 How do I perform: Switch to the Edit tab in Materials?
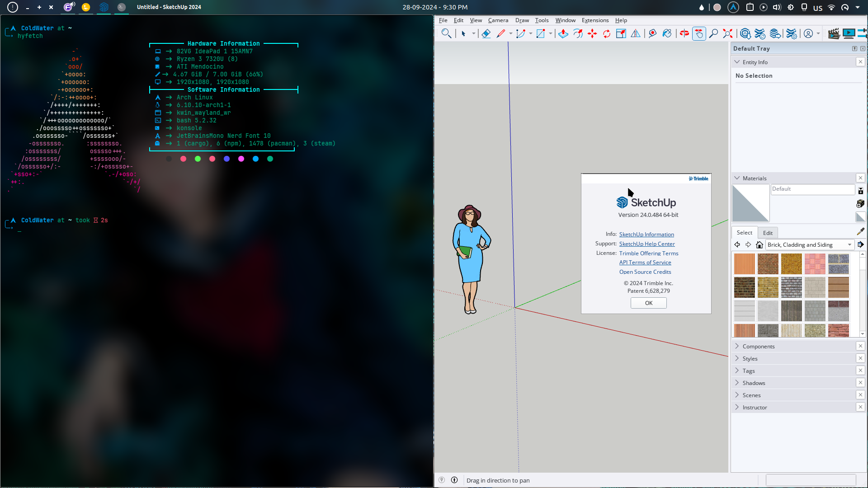click(x=768, y=233)
